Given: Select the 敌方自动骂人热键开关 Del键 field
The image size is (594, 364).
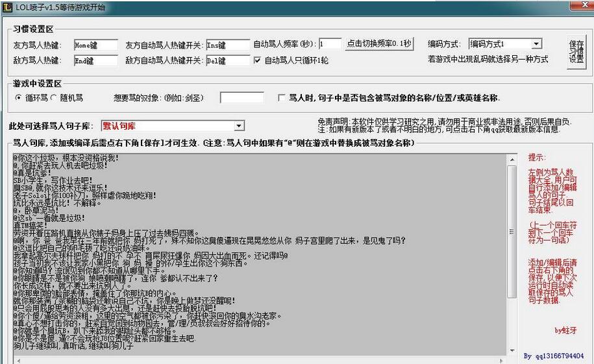Looking at the screenshot, I should coord(228,60).
